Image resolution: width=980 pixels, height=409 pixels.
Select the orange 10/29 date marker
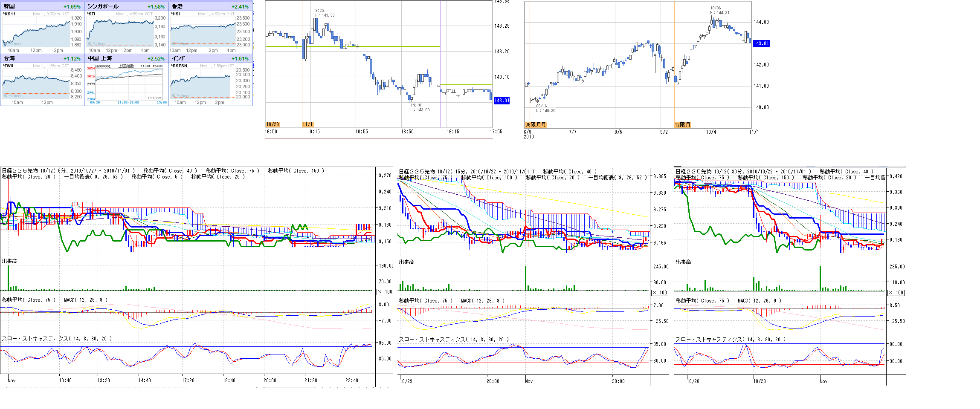coord(273,124)
